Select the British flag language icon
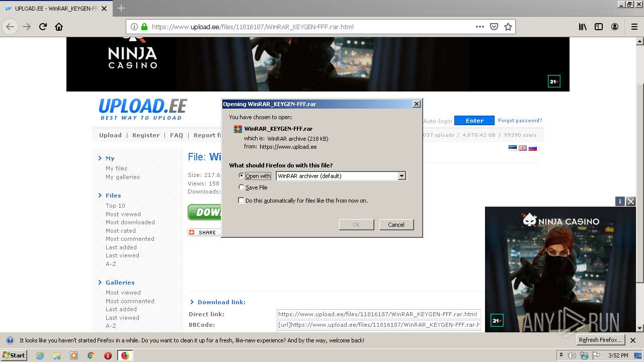The width and height of the screenshot is (644, 362). click(523, 148)
